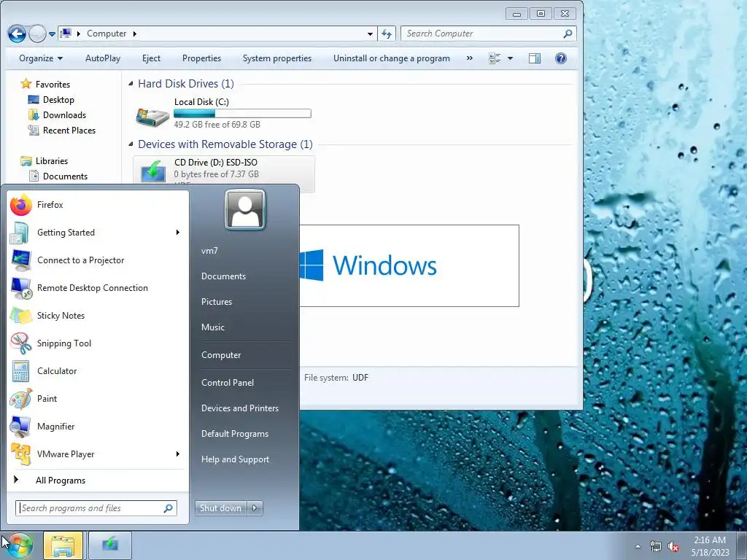
Task: Click Properties in Explorer toolbar
Action: coord(201,58)
